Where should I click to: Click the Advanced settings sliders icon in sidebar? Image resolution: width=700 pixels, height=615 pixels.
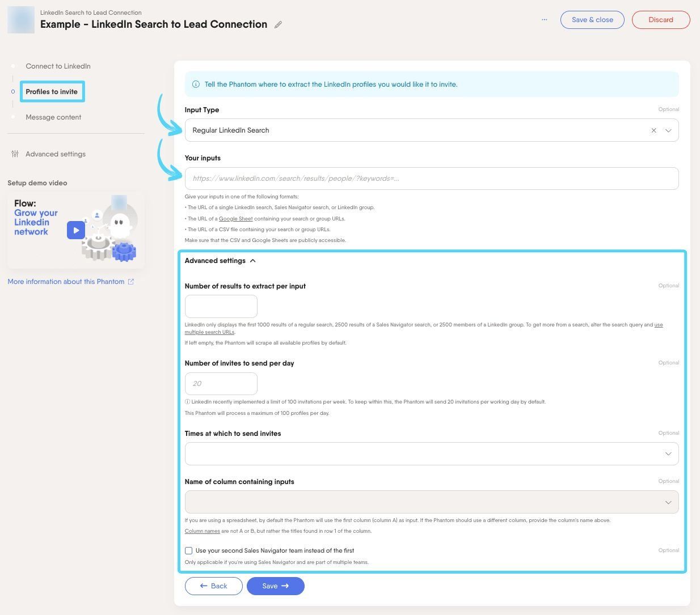pos(15,154)
